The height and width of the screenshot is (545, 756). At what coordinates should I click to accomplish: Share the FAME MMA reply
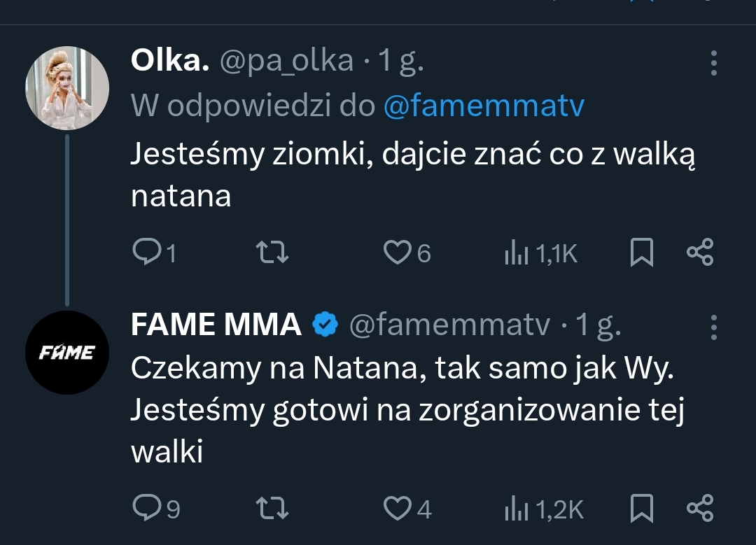click(x=700, y=509)
